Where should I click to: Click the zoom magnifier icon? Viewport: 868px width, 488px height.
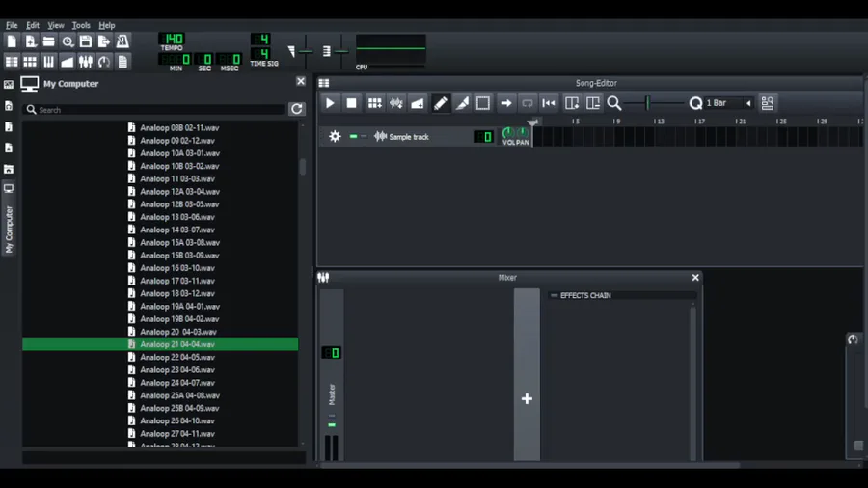tap(614, 103)
